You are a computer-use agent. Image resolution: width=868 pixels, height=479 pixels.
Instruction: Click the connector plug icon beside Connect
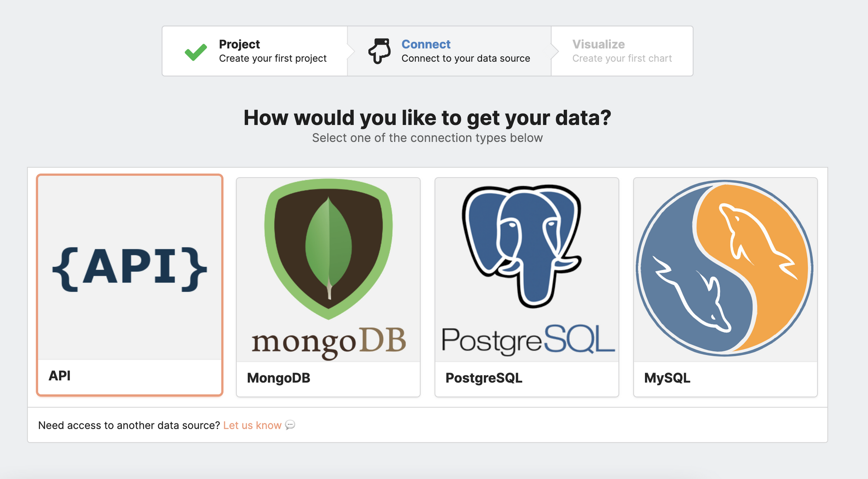(379, 51)
